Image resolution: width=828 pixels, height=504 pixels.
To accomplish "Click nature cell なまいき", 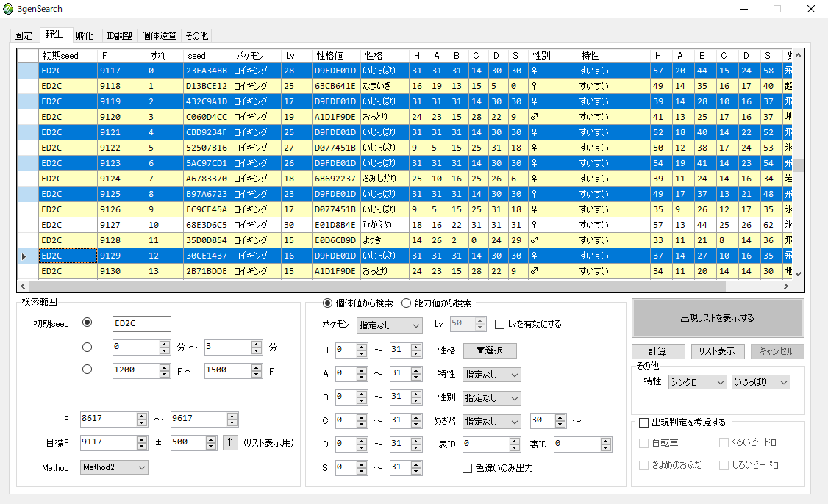I will (x=385, y=86).
